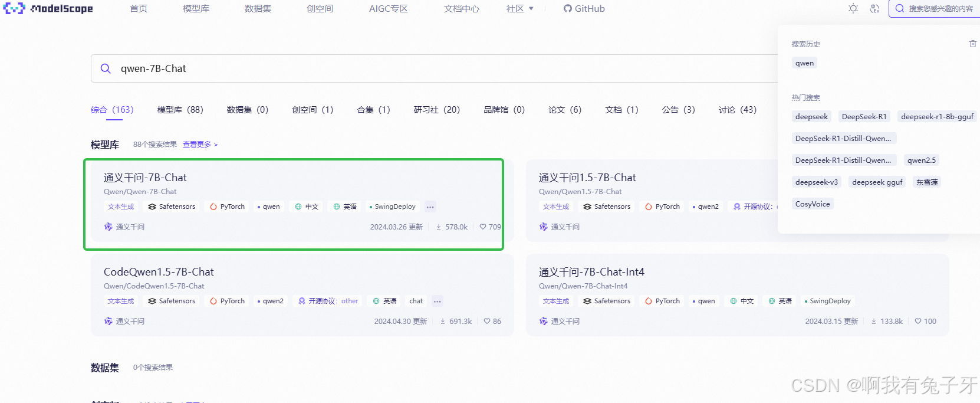Select the 论文 (6) results tab

(565, 110)
